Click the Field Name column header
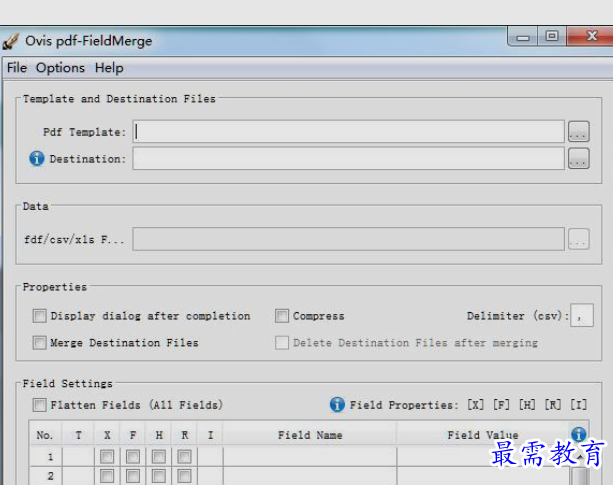 pos(310,435)
